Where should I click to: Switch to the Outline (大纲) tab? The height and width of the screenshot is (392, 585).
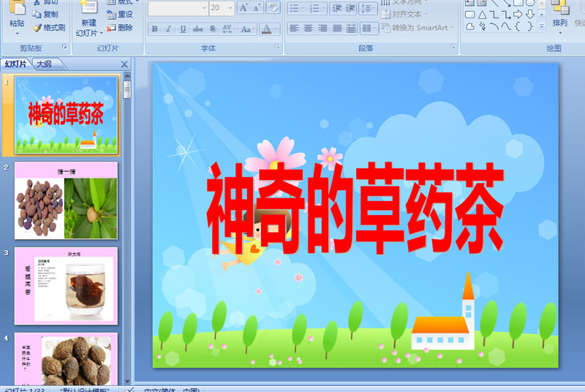click(x=44, y=64)
